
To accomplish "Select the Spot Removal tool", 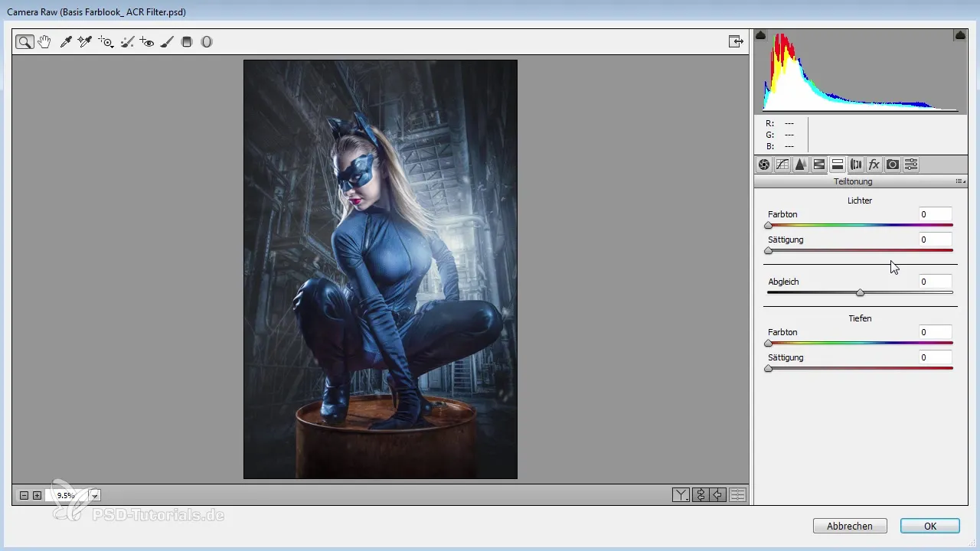I will click(128, 42).
